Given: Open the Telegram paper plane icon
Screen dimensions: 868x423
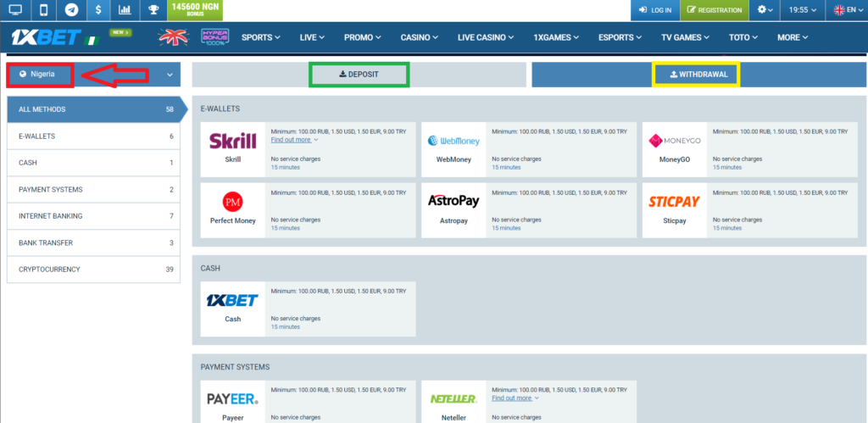Looking at the screenshot, I should tap(71, 10).
